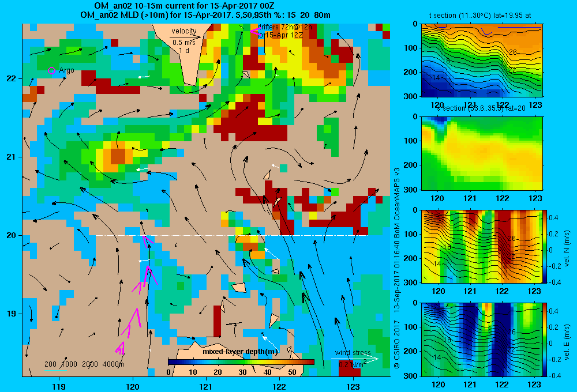Click the '14' isotherm label in t section
Viewport: 577px width, 392px height.
[x=436, y=78]
